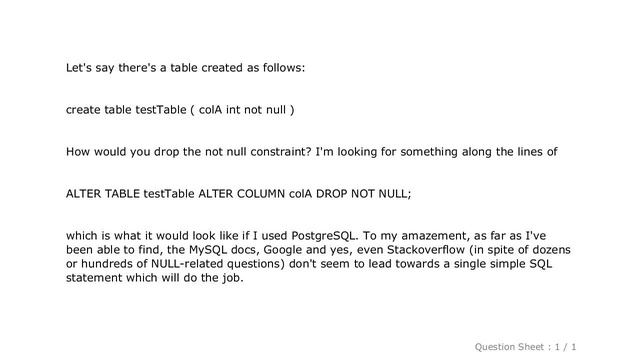Image resolution: width=640 pixels, height=360 pixels.
Task: Click 'statement which will do the job.' line
Action: [x=155, y=278]
